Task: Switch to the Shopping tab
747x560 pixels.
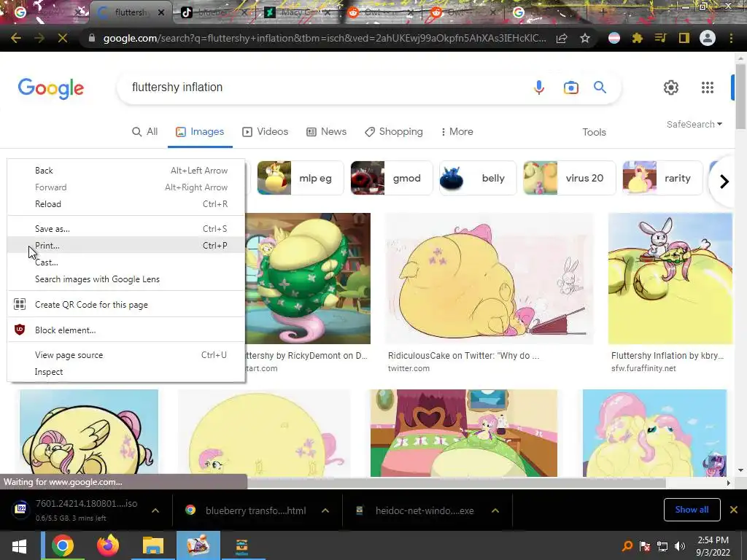Action: [x=393, y=132]
